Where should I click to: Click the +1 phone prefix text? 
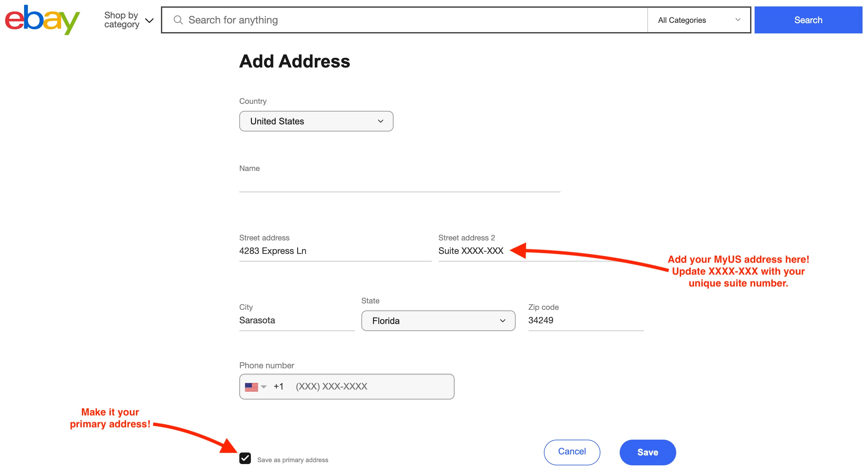pos(278,386)
